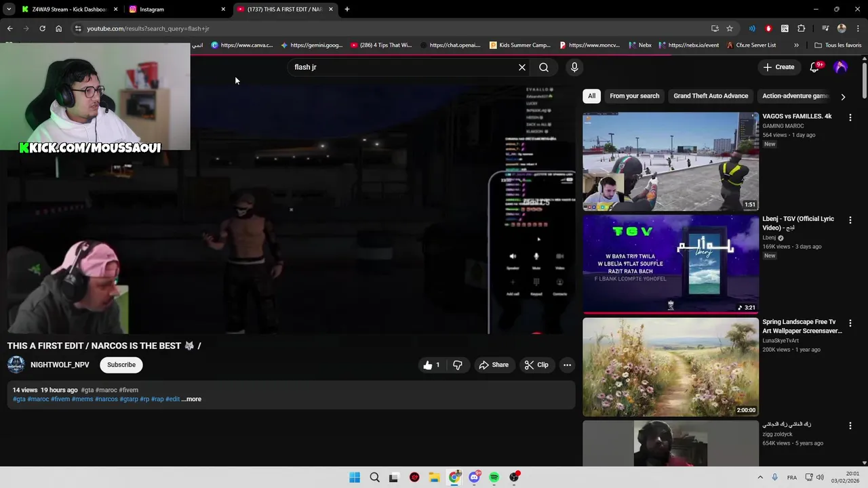This screenshot has width=868, height=488.
Task: Expand hidden bookmarks with chevron
Action: pos(796,45)
